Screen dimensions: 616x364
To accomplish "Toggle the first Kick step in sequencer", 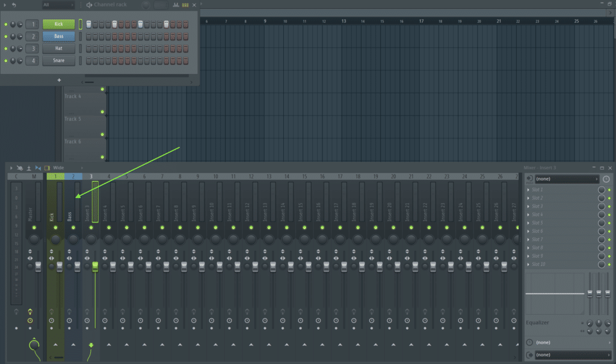I will point(89,25).
